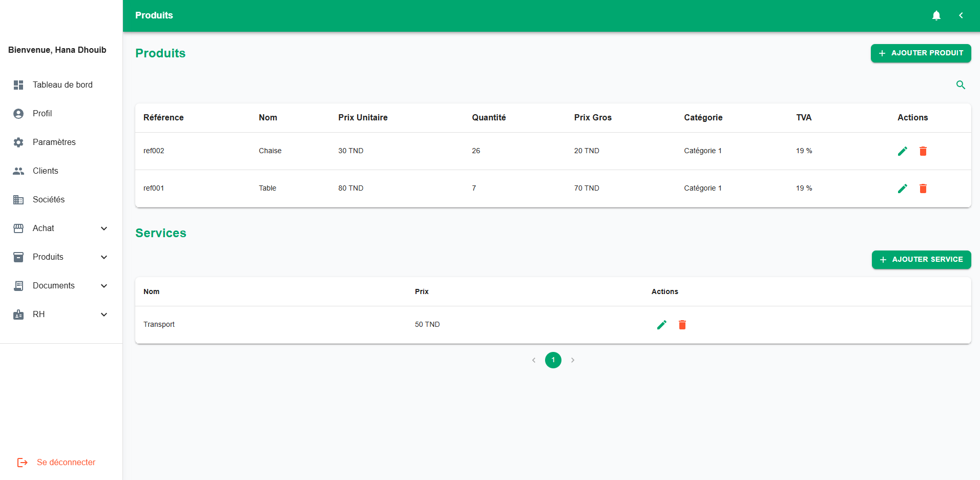
Task: Click the Ajouter Produit button
Action: pyautogui.click(x=920, y=53)
